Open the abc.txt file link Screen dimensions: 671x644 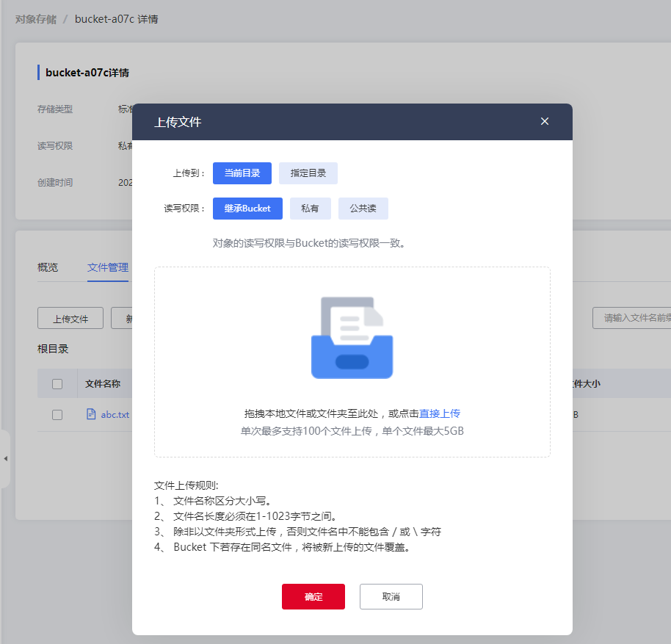pyautogui.click(x=115, y=415)
